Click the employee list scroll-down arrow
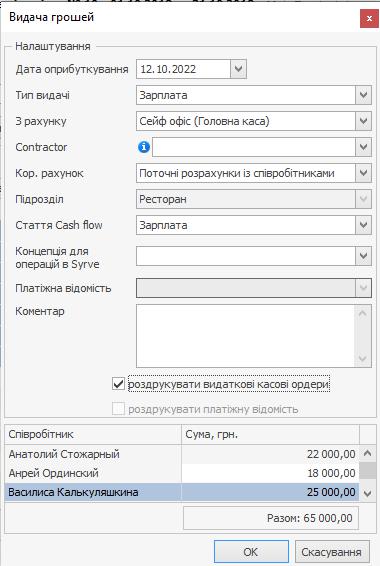Screen dimensions: 380x566 (x=367, y=493)
